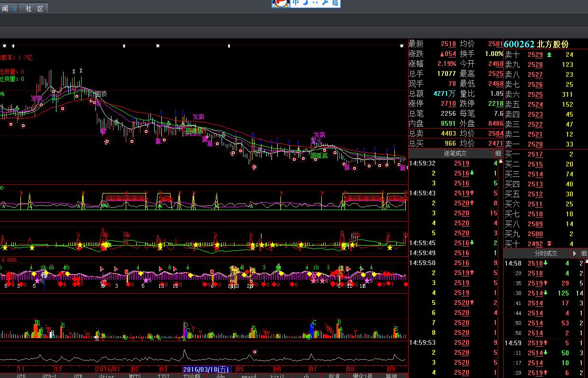This screenshot has width=588, height=378.
Task: Toggle the moon half-width icon in the input bar
Action: (x=306, y=3)
